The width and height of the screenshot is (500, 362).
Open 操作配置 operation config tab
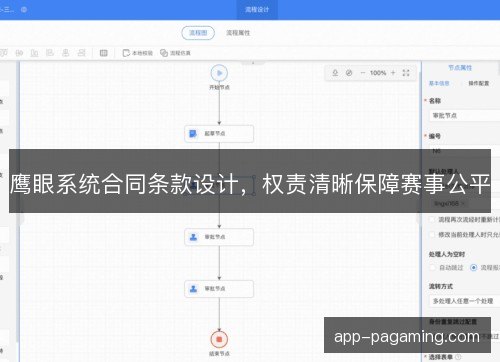[479, 83]
